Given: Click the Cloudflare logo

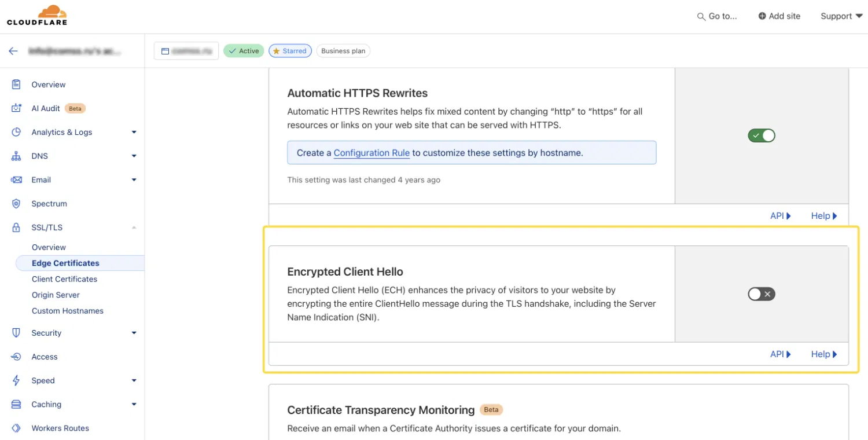Looking at the screenshot, I should pyautogui.click(x=37, y=16).
